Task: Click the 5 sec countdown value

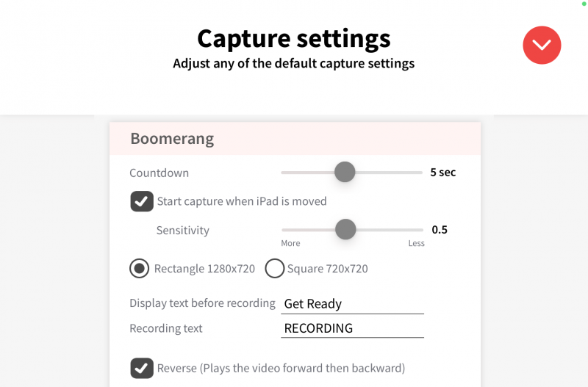Action: point(443,173)
